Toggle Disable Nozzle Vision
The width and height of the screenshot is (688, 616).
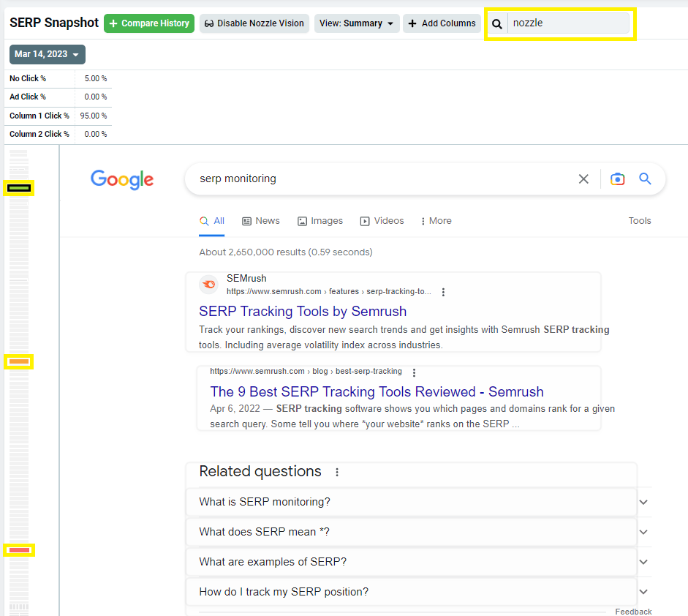(x=254, y=23)
